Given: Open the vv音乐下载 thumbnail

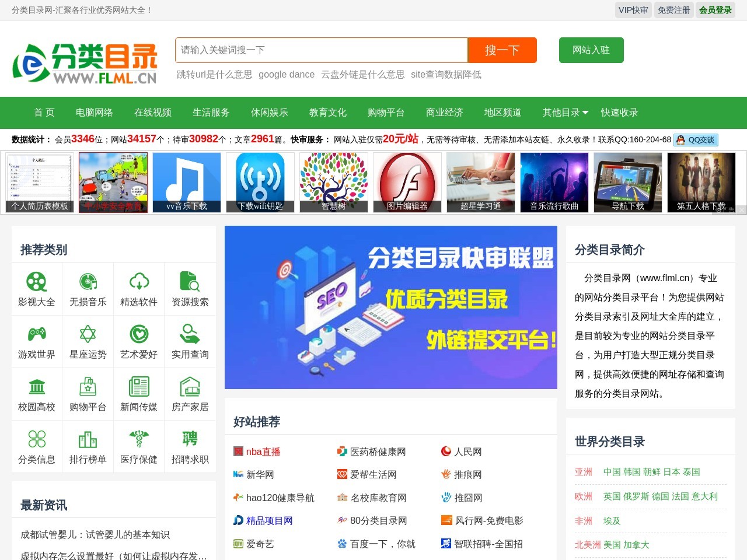Looking at the screenshot, I should tap(187, 183).
